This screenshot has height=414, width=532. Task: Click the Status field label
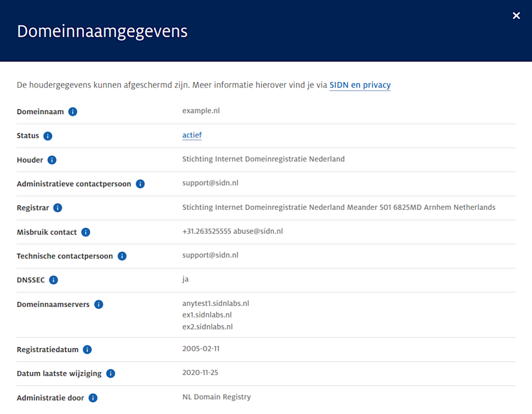point(28,136)
